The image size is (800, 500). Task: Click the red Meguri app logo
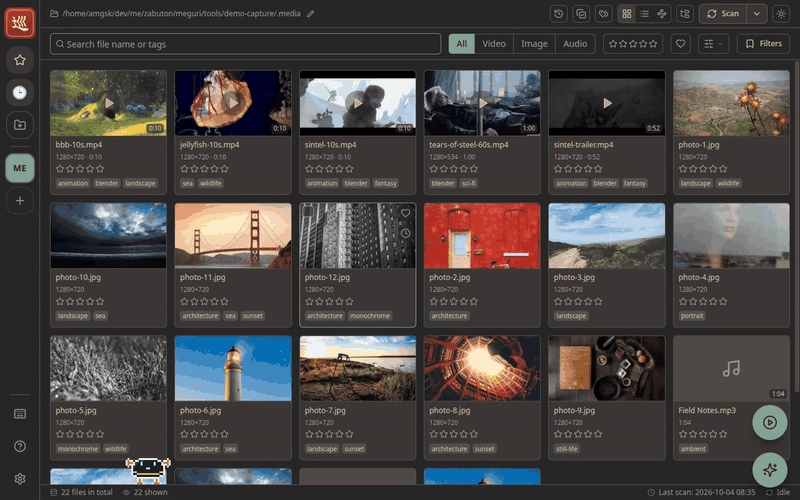(x=20, y=23)
